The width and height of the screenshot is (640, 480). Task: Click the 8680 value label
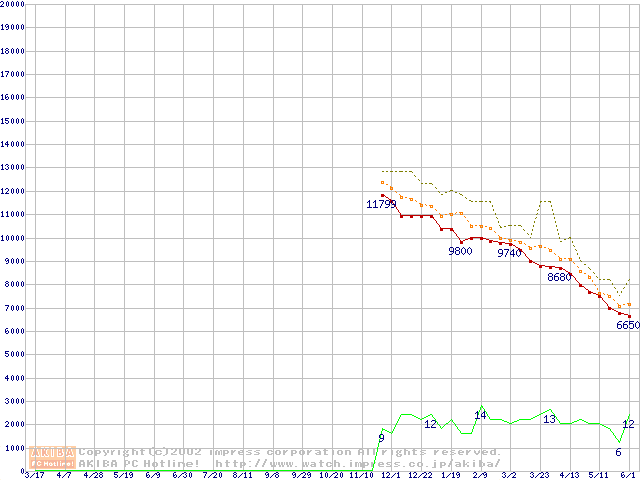[x=559, y=277]
